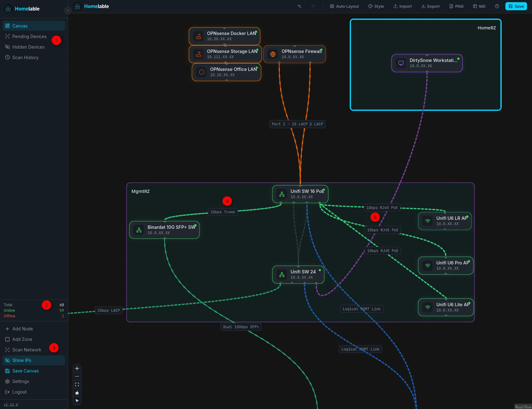Click the Unifi U6 Pro AP wifi icon
This screenshot has height=409, width=532.
428,266
